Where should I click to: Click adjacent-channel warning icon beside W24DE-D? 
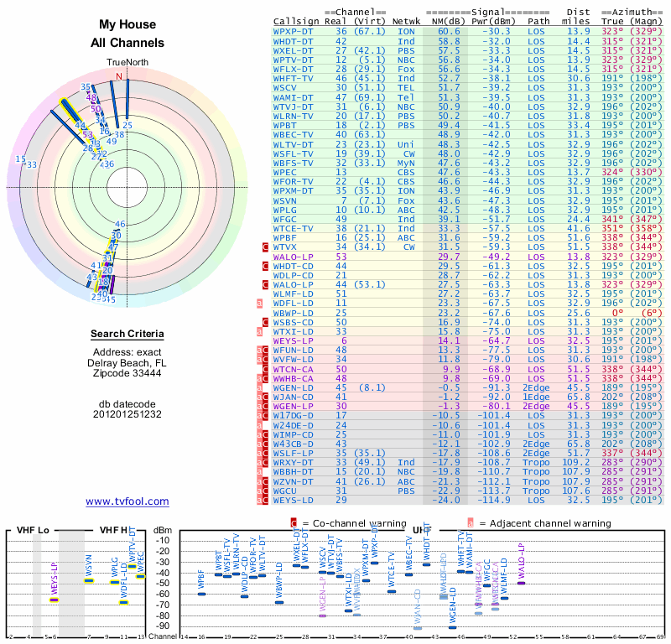[x=259, y=425]
